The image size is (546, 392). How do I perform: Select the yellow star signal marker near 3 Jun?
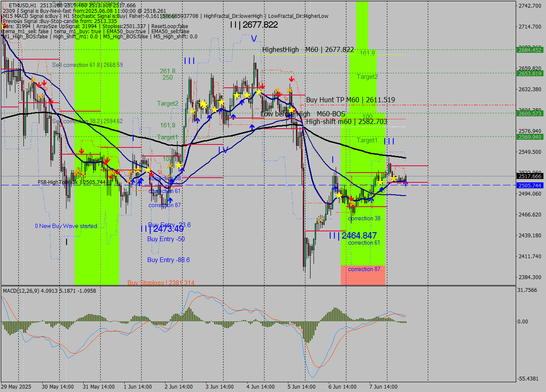[x=221, y=101]
